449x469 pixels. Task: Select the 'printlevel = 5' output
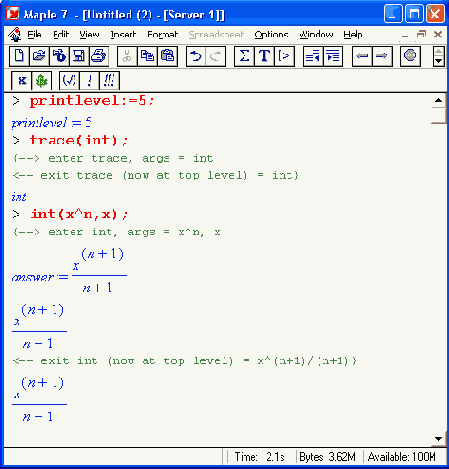[51, 123]
